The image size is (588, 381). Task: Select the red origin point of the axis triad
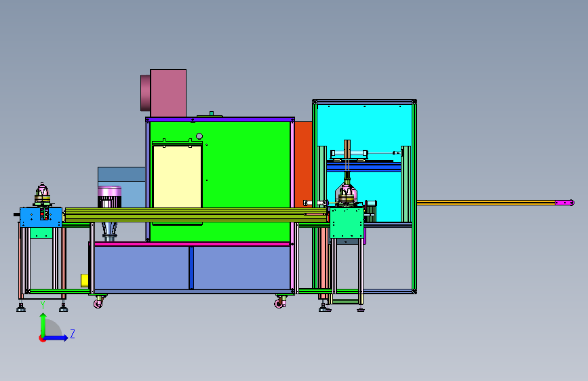pos(42,338)
